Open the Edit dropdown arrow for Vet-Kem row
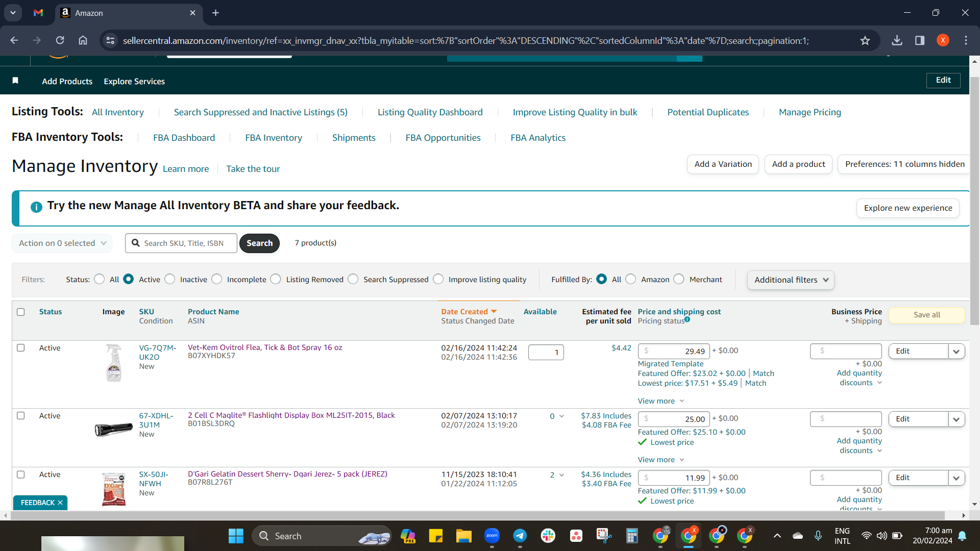 (957, 351)
